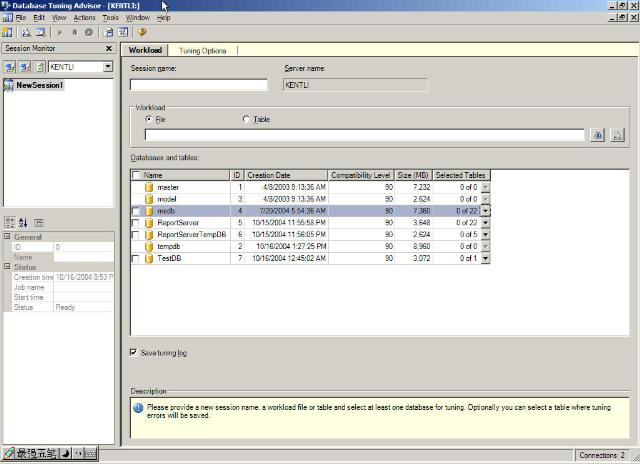Click the help icon in toolbar

(x=142, y=32)
